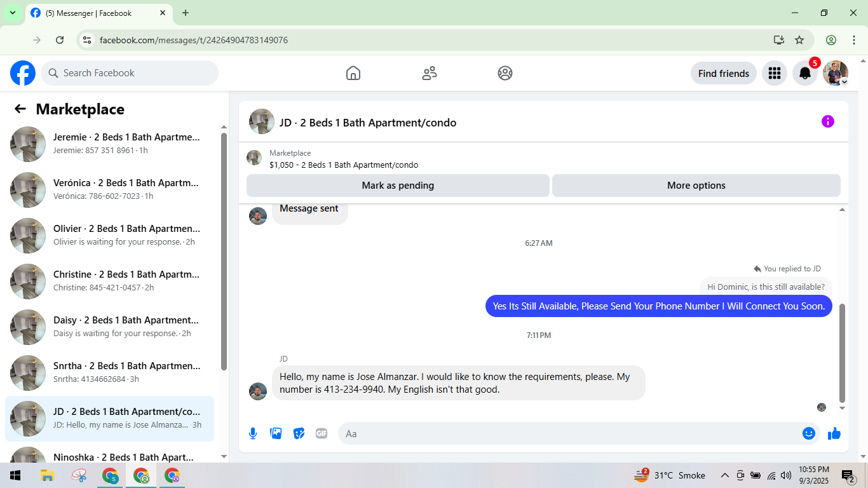The height and width of the screenshot is (488, 868).
Task: Select the Messenger | Facebook tab
Action: 98,13
